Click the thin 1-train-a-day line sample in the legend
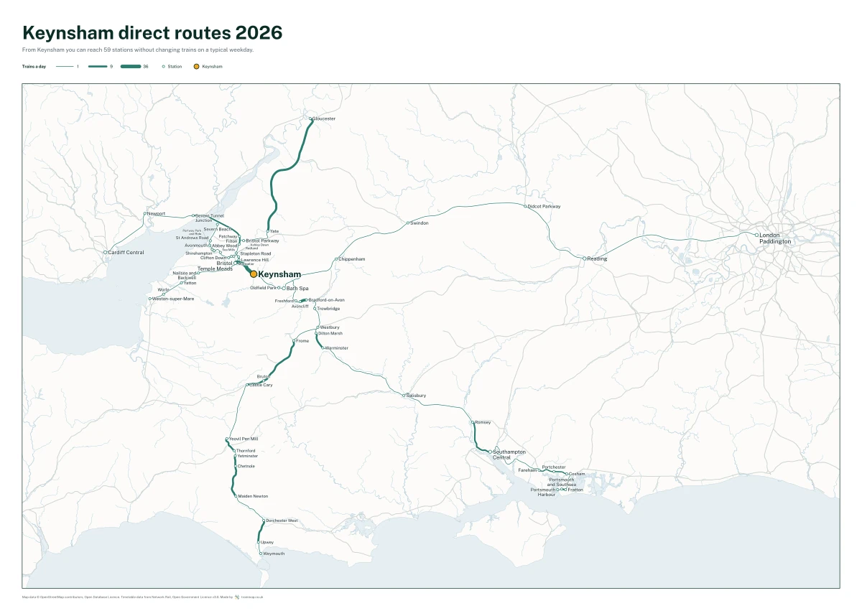Viewport: 862px width, 616px height. (65, 66)
